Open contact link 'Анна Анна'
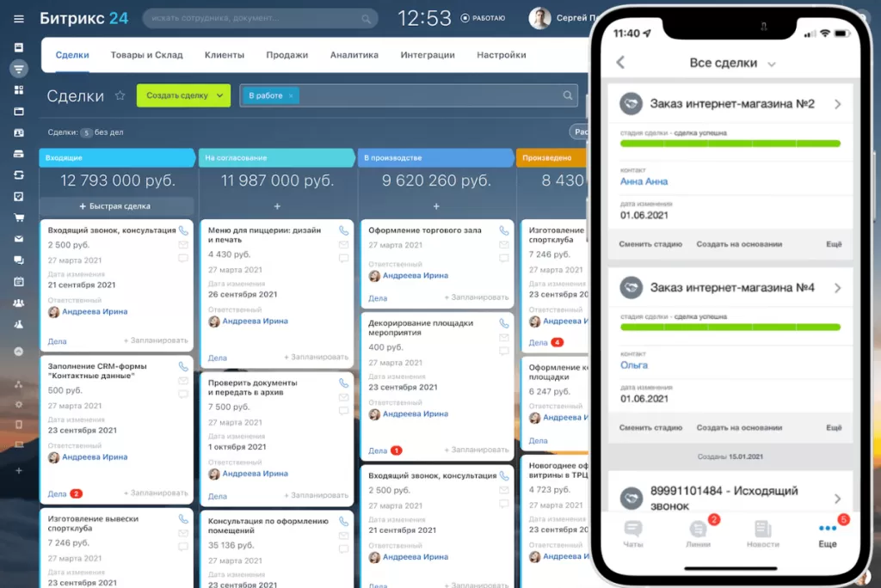The image size is (881, 588). tap(643, 181)
